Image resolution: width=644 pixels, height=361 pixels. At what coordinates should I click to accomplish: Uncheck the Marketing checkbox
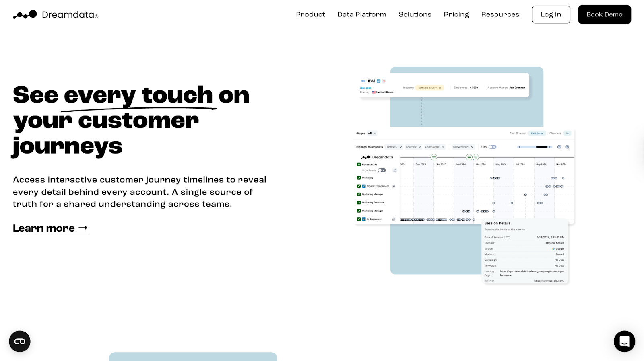point(359,178)
